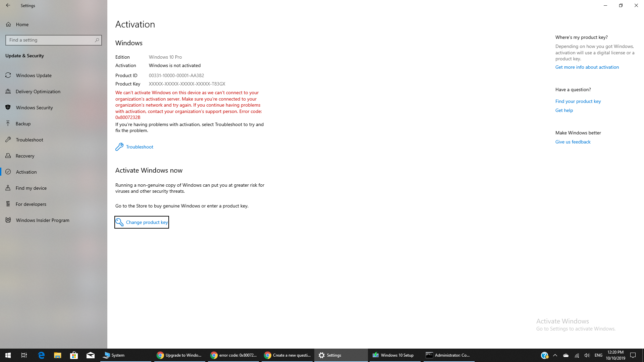The image size is (644, 362).
Task: Open Task View from the taskbar
Action: [24, 355]
